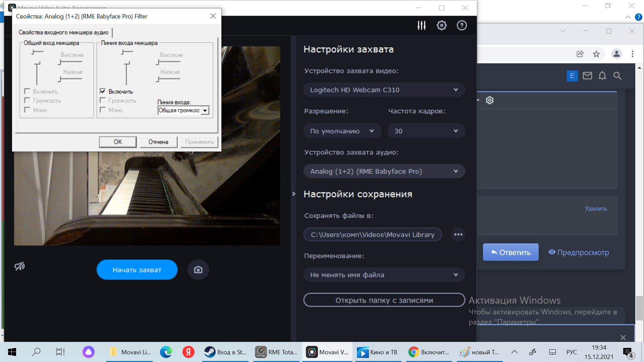Collapse the settings panel side arrow
The image size is (644, 362).
(293, 194)
